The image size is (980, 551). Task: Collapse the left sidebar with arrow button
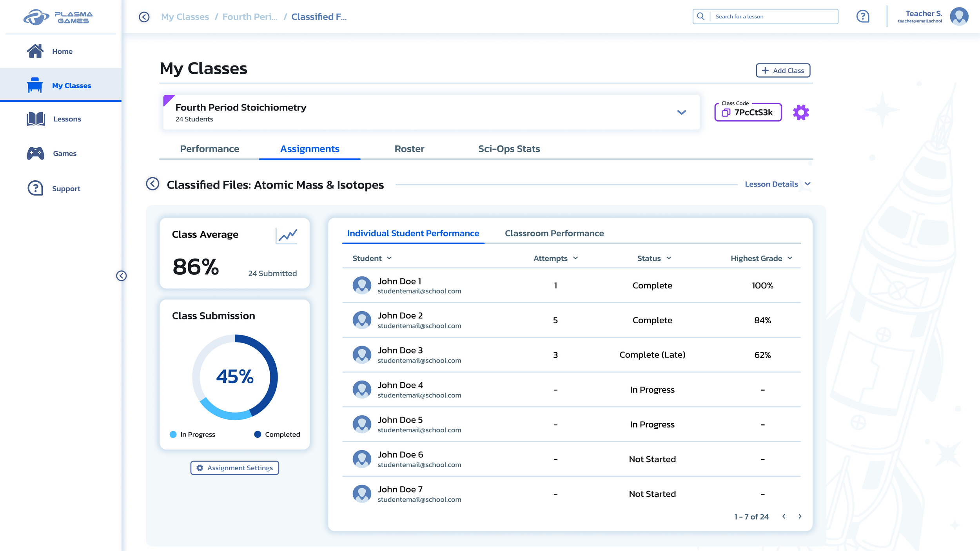(x=122, y=276)
